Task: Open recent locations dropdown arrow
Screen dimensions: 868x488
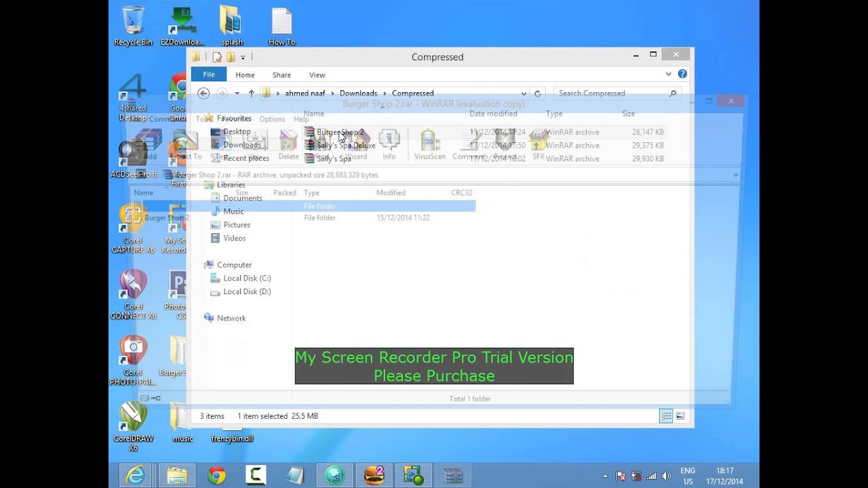Action: click(x=237, y=94)
